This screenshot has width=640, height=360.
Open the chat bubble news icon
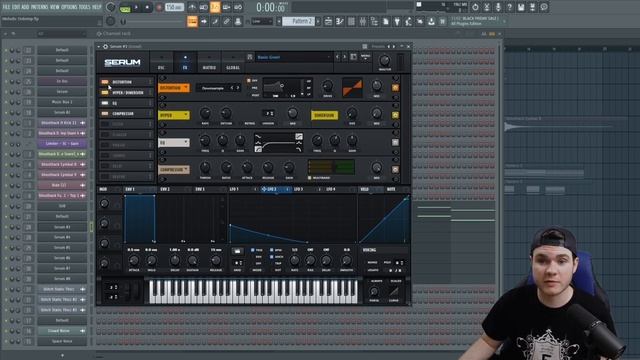(544, 7)
